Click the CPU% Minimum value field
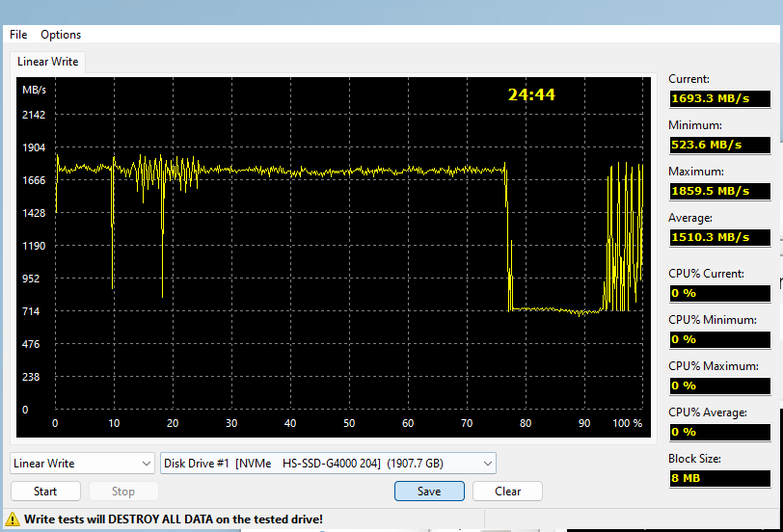 coord(719,339)
